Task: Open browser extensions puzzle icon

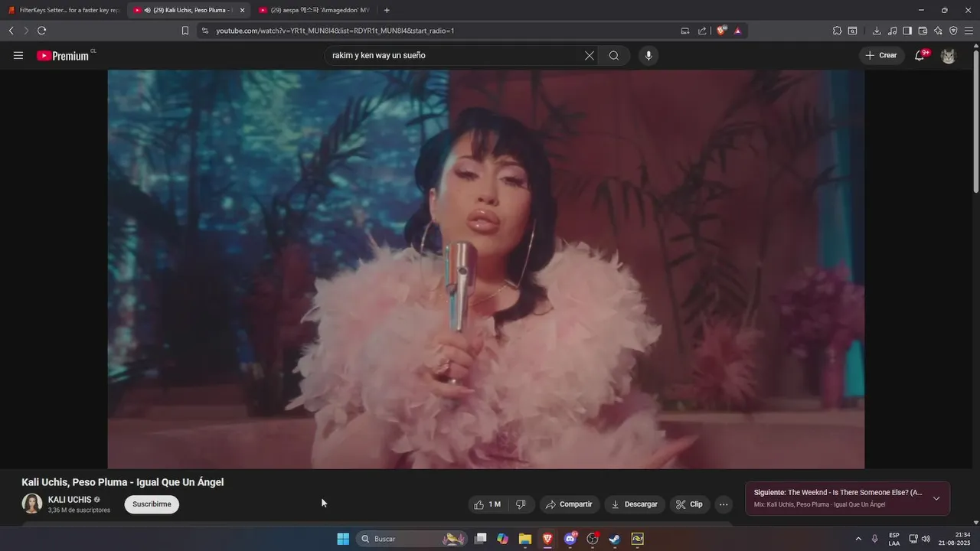Action: coord(837,31)
